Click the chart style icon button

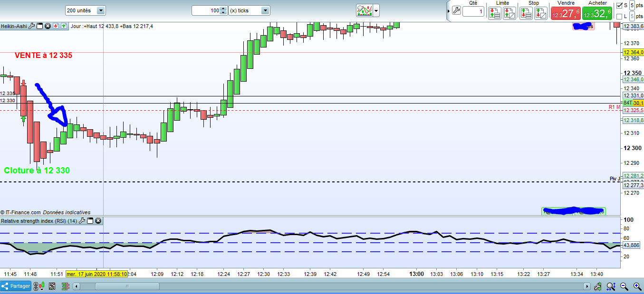[365, 10]
